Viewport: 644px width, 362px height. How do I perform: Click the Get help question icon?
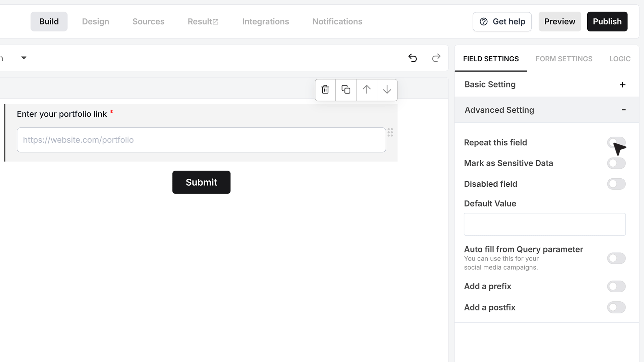click(x=484, y=21)
